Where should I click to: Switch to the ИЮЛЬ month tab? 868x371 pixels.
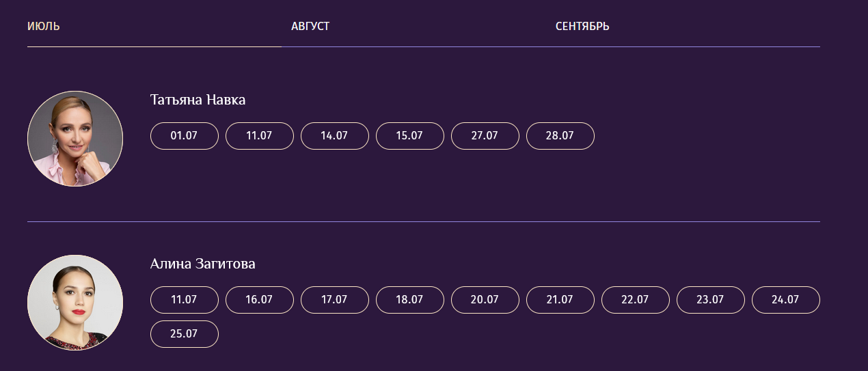tap(44, 27)
